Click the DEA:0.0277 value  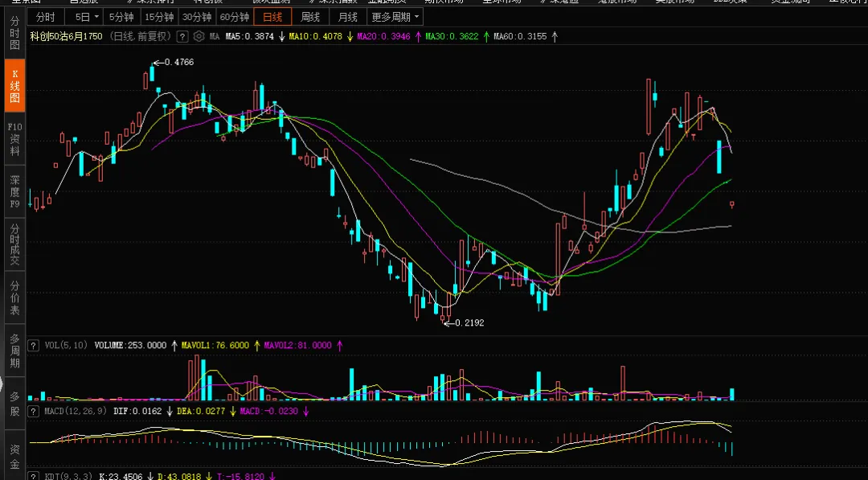(201, 412)
